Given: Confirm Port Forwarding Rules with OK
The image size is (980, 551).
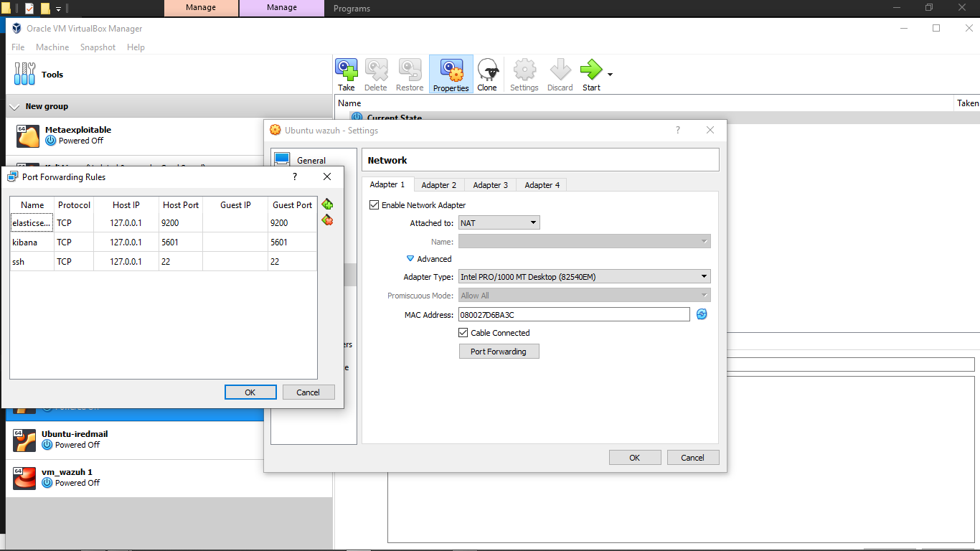Looking at the screenshot, I should click(x=250, y=392).
